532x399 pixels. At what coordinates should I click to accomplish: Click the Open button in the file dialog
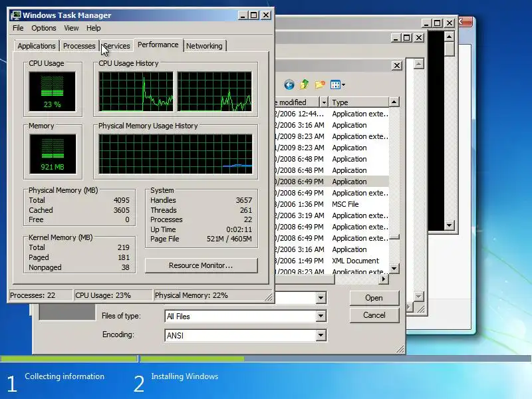pyautogui.click(x=374, y=298)
